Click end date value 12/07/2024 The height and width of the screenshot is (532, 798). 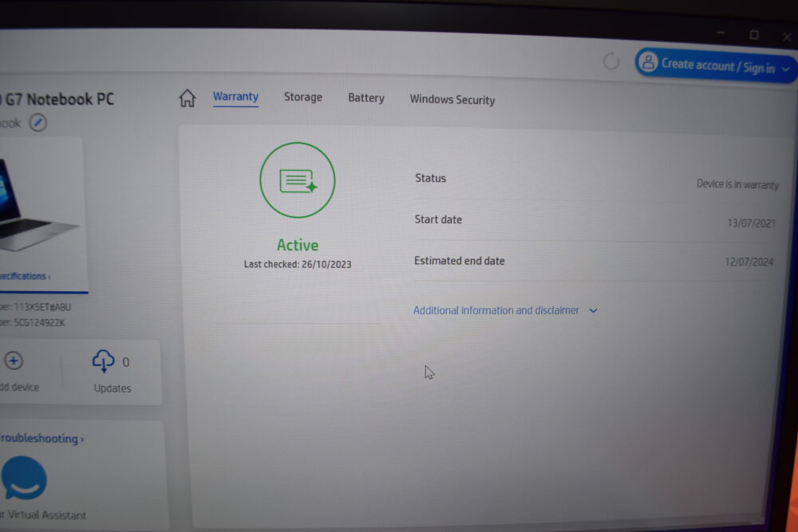tap(749, 262)
